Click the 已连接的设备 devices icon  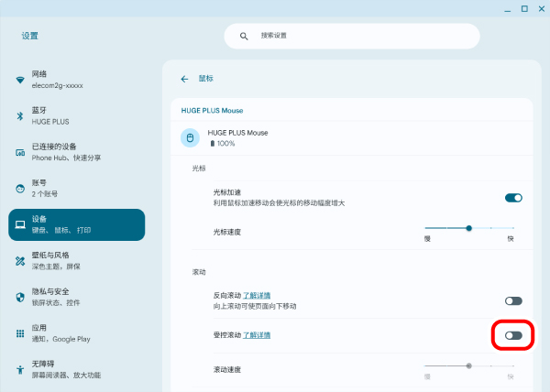click(x=20, y=152)
